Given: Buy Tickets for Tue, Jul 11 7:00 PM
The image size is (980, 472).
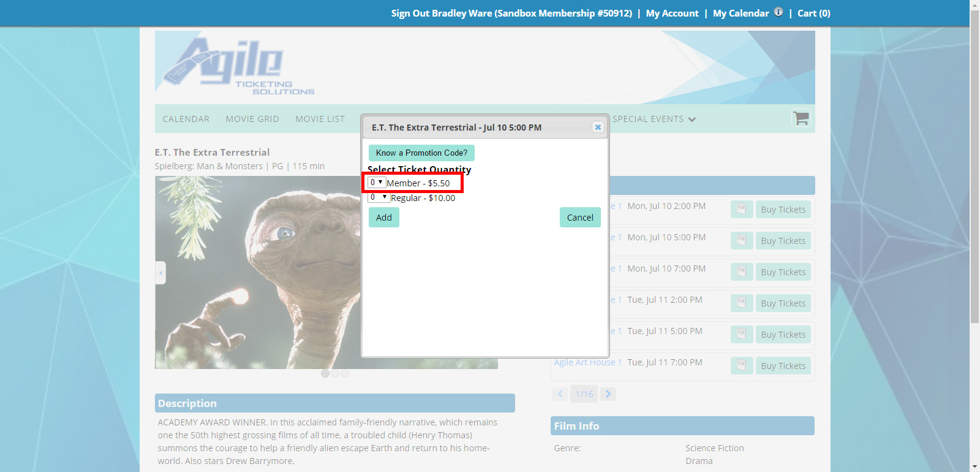Looking at the screenshot, I should click(x=783, y=365).
